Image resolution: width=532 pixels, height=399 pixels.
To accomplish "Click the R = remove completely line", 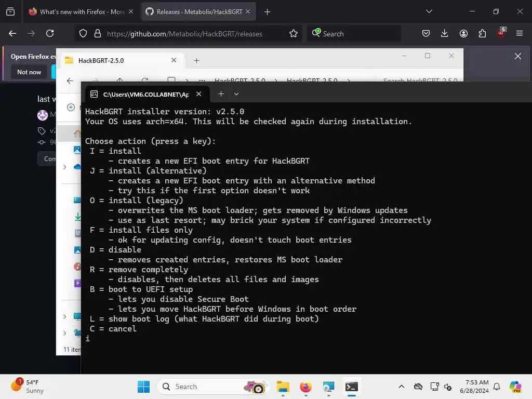I will pyautogui.click(x=139, y=270).
